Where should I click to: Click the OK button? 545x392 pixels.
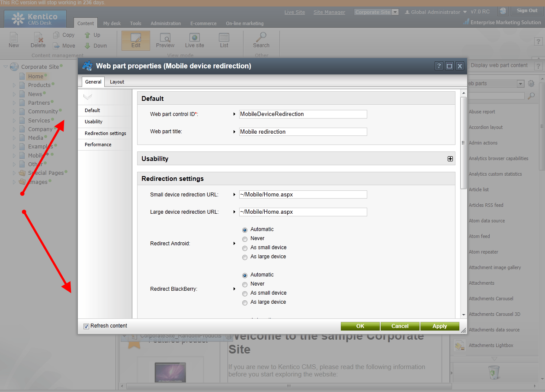(x=360, y=326)
